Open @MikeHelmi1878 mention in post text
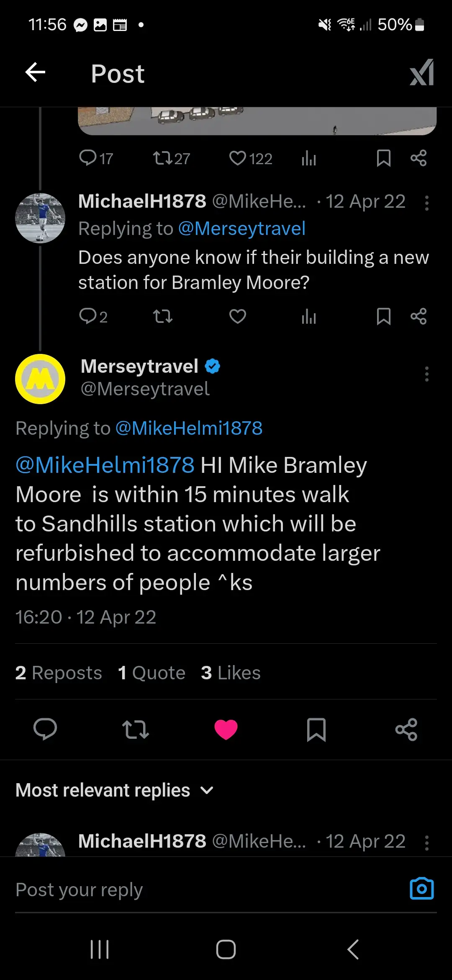This screenshot has width=452, height=980. click(x=105, y=465)
